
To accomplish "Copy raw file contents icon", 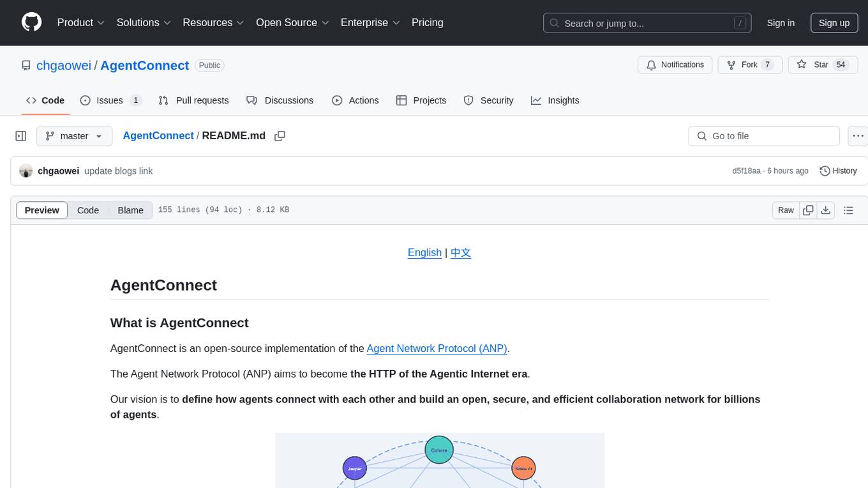I will click(x=808, y=210).
